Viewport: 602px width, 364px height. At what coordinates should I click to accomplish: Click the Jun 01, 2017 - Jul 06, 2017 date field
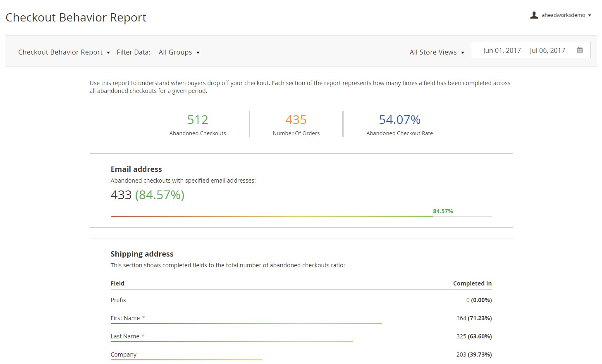coord(523,50)
